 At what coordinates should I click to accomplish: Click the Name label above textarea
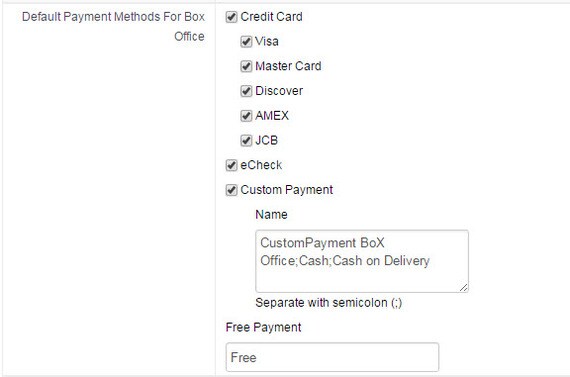[271, 214]
